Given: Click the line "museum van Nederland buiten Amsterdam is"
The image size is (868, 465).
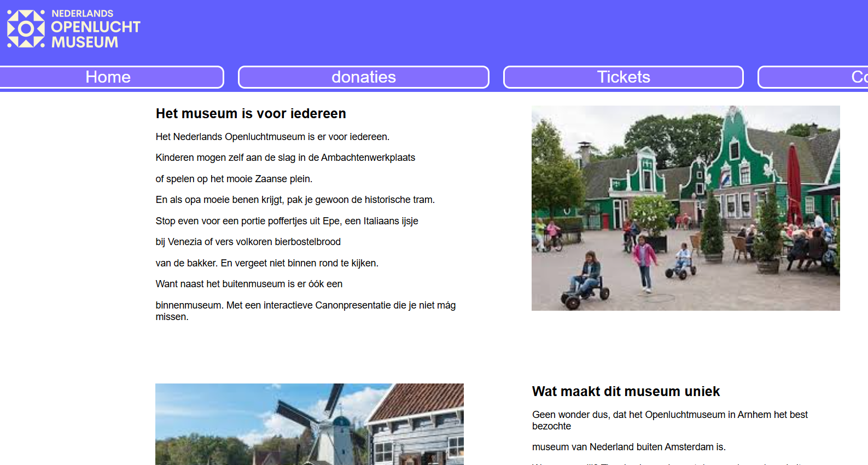Looking at the screenshot, I should [628, 447].
